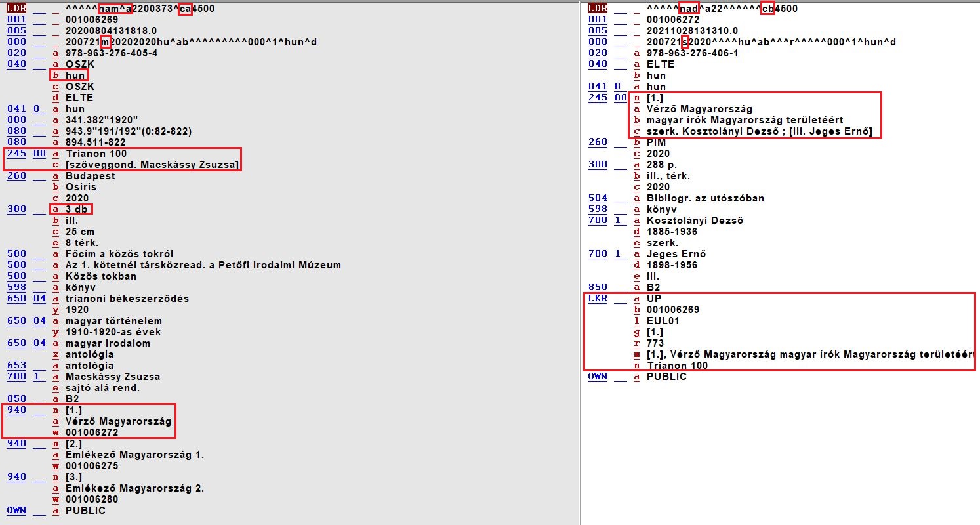Select subject magyar irodalom
Viewport: 980px width, 525px height.
pyautogui.click(x=108, y=343)
